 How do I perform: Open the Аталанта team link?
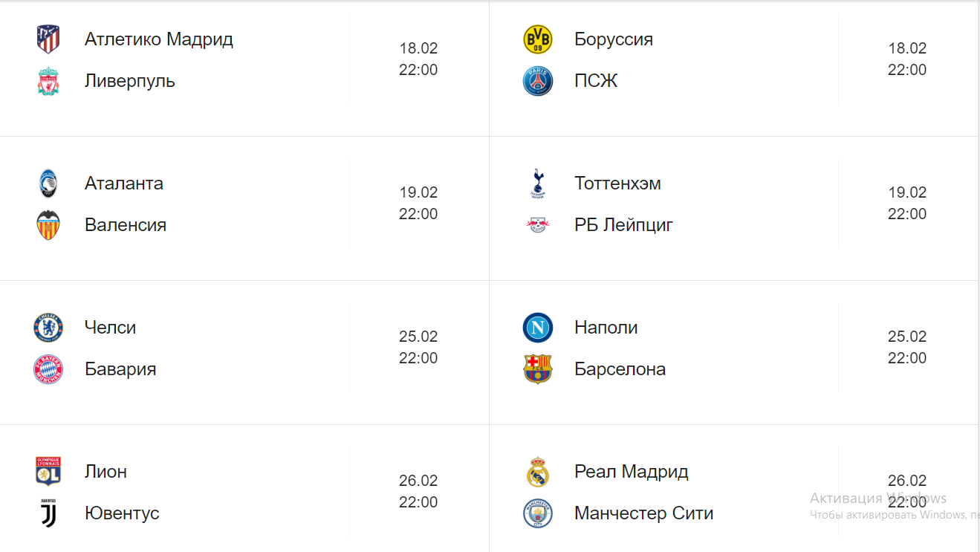(124, 184)
